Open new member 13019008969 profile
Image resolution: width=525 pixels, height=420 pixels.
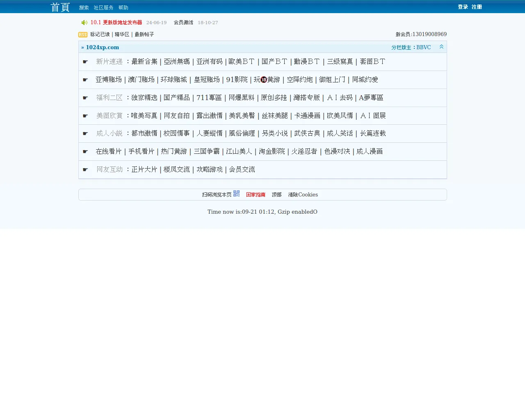[429, 34]
